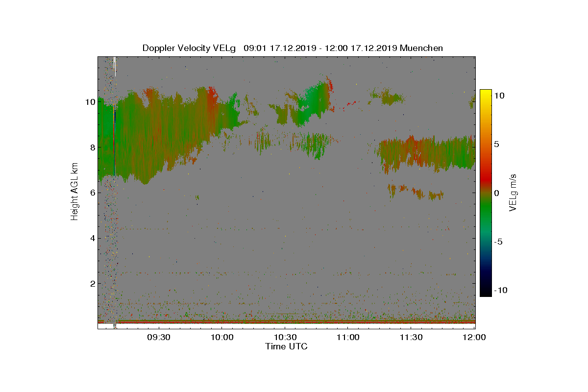Click the 10:00 time tick label
The image size is (588, 392).
[x=221, y=338]
